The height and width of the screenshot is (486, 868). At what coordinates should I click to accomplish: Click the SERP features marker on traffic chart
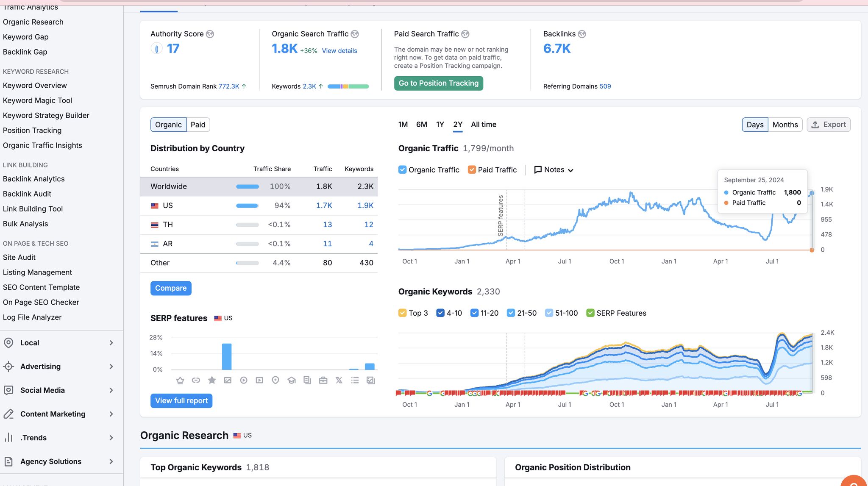(501, 215)
